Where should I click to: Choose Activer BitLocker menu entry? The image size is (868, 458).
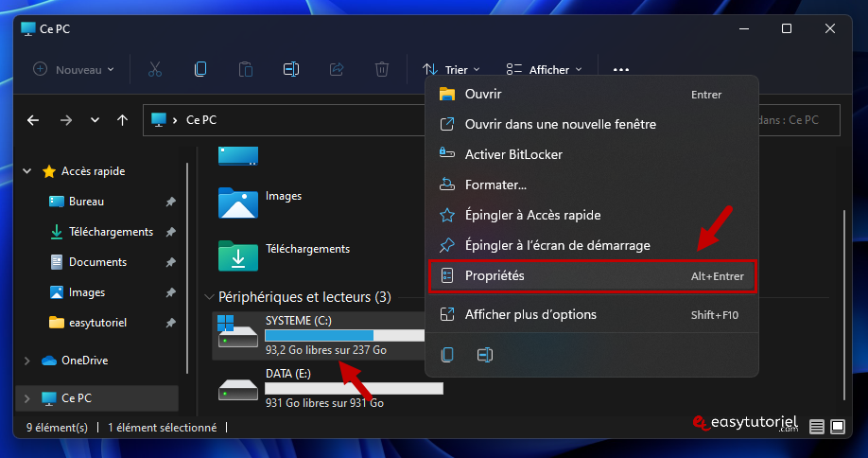click(x=592, y=154)
